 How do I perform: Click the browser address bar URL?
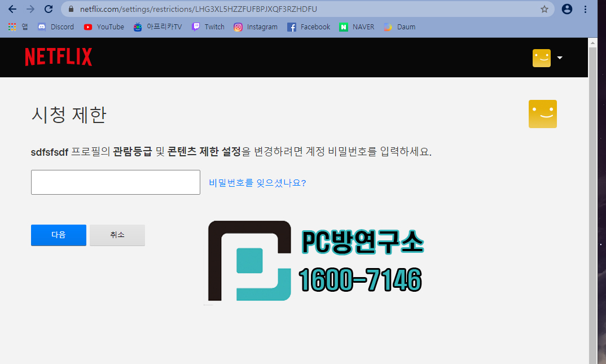198,9
